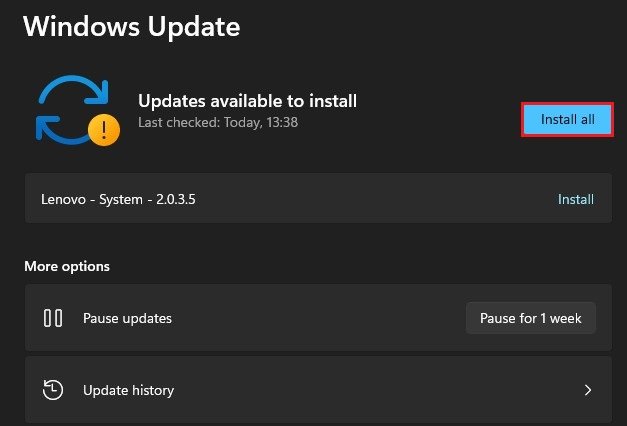Screen dimensions: 627x426
Task: Click the orange warning exclamation badge
Action: (105, 129)
